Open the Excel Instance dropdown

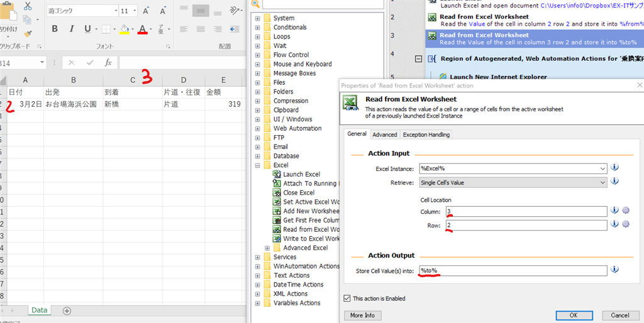pyautogui.click(x=603, y=168)
